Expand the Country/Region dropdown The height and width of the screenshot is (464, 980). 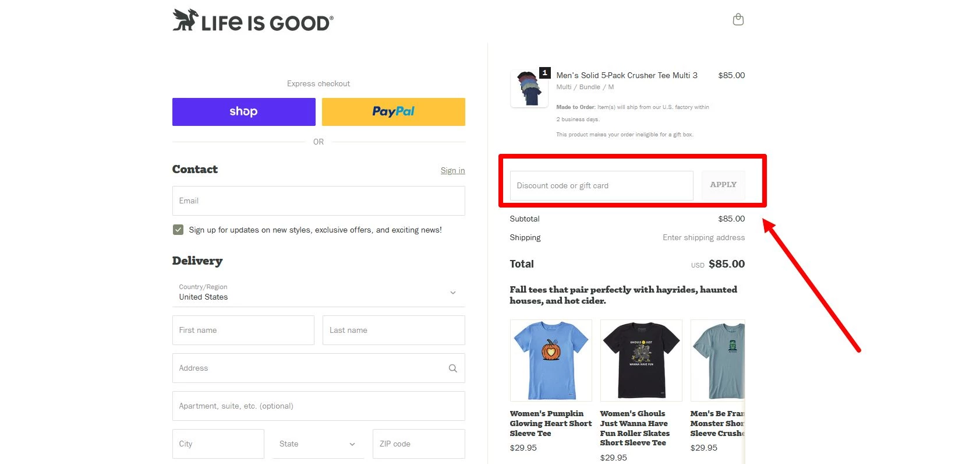pos(319,292)
